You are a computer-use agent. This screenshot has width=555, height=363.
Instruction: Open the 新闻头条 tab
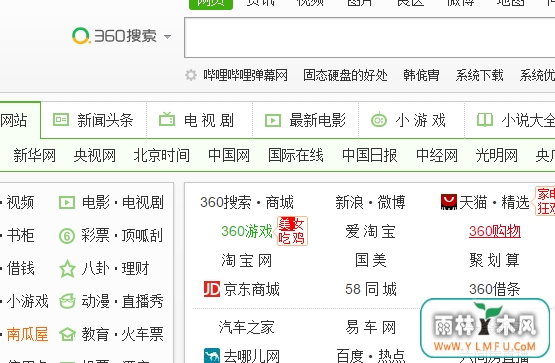105,120
